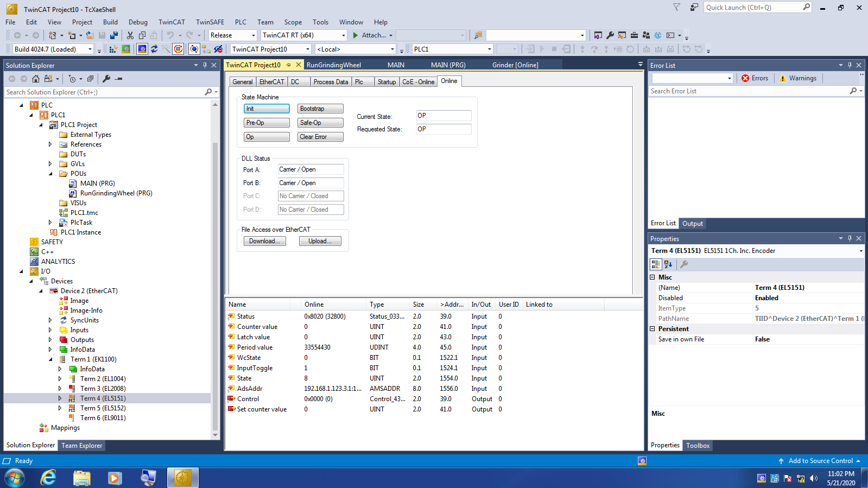Click the Restart TwinCAT Run Mode icon
The image size is (868, 488).
point(126,49)
